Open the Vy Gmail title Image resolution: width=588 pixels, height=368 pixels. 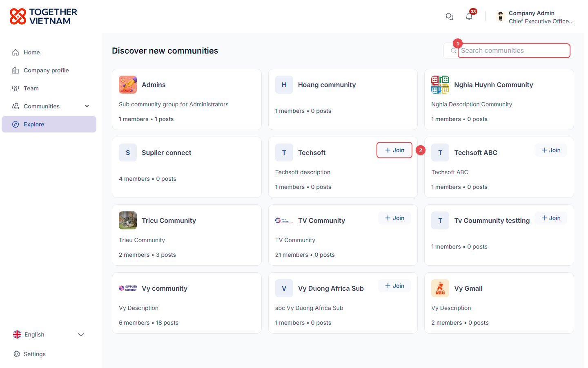click(x=468, y=288)
